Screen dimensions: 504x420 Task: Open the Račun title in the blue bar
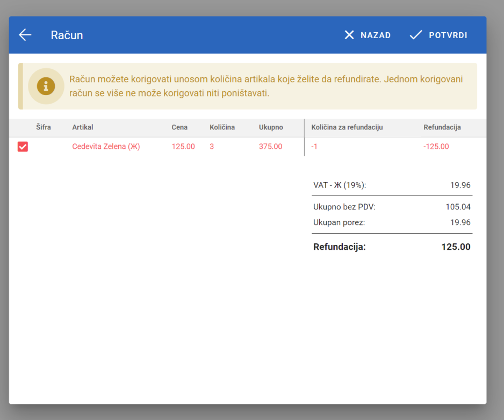point(67,34)
